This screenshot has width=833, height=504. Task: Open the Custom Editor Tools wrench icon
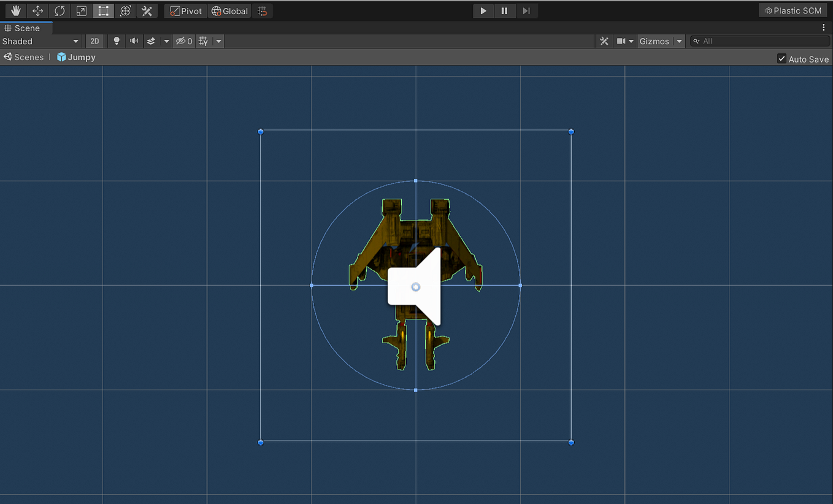point(147,10)
